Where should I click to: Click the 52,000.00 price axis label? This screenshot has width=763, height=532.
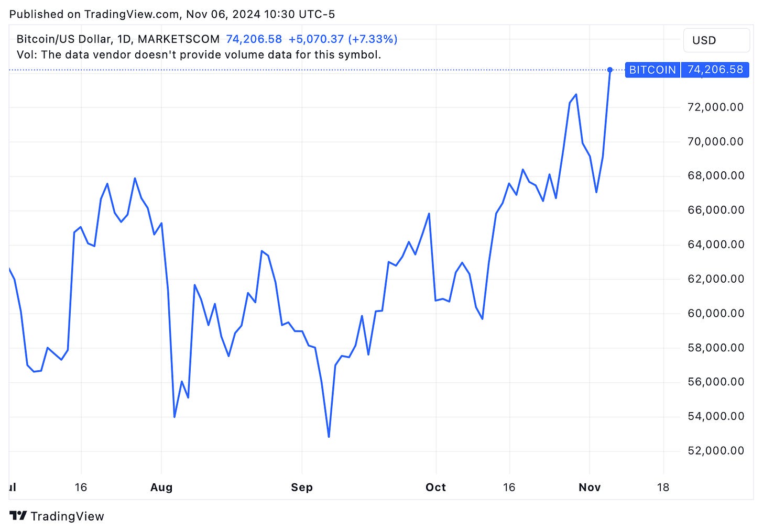715,451
